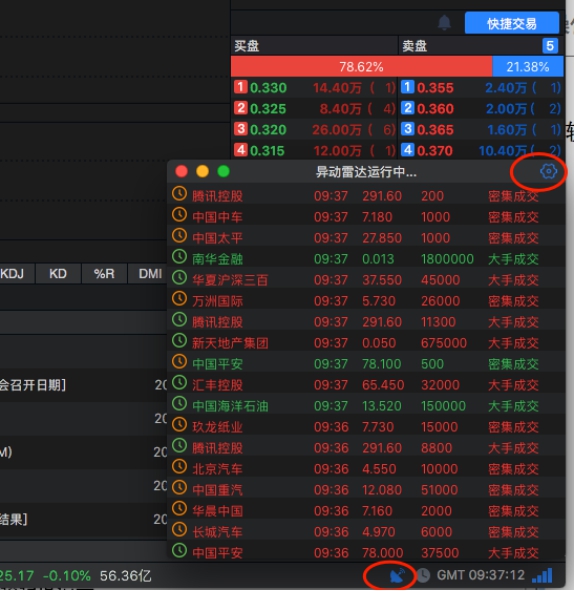
Task: Select 玖龙纸业 stock name
Action: [x=217, y=427]
